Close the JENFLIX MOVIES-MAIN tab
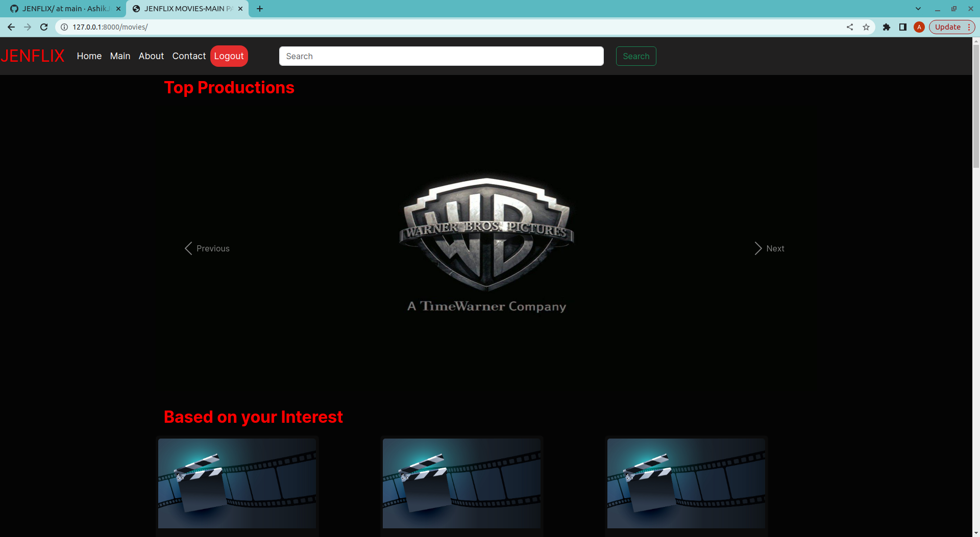 [240, 9]
